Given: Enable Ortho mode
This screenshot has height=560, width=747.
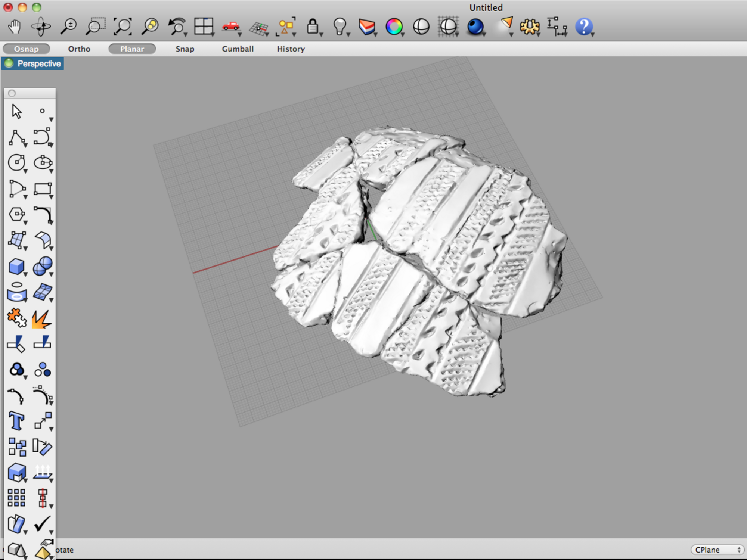Looking at the screenshot, I should pos(79,49).
